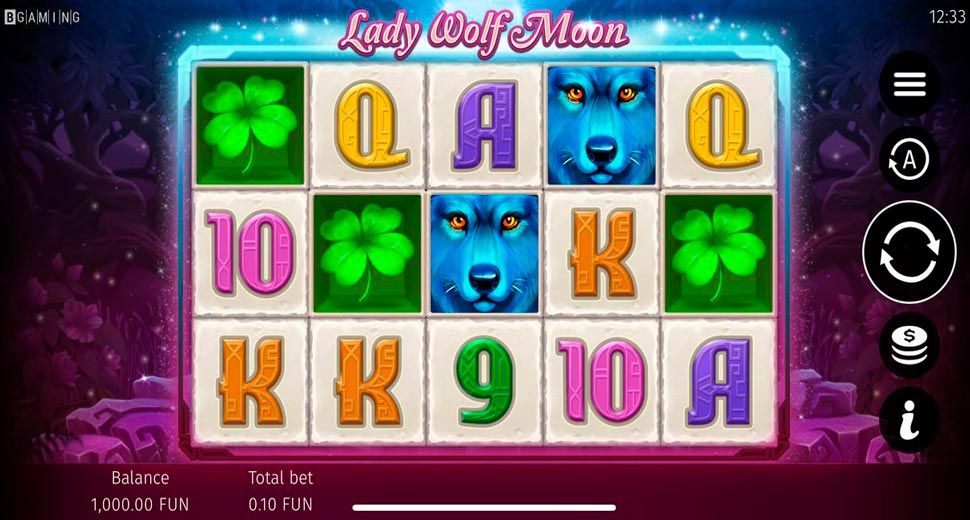This screenshot has height=520, width=970.
Task: Click the pink 10 symbol in the first reel
Action: 251,253
